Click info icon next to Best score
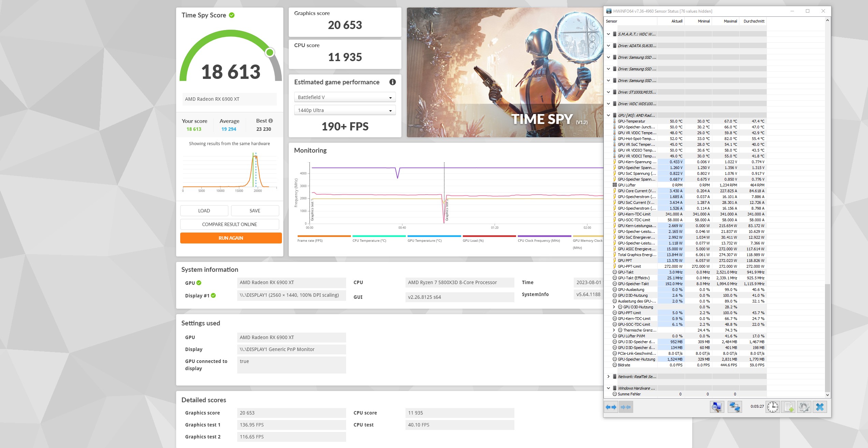Screen dimensions: 868x448 coord(271,121)
